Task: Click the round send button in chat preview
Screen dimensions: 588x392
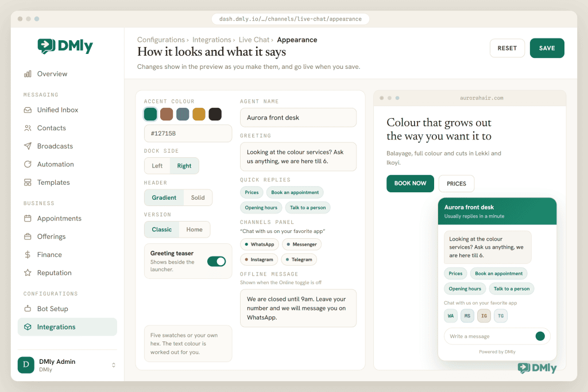Action: (x=540, y=336)
